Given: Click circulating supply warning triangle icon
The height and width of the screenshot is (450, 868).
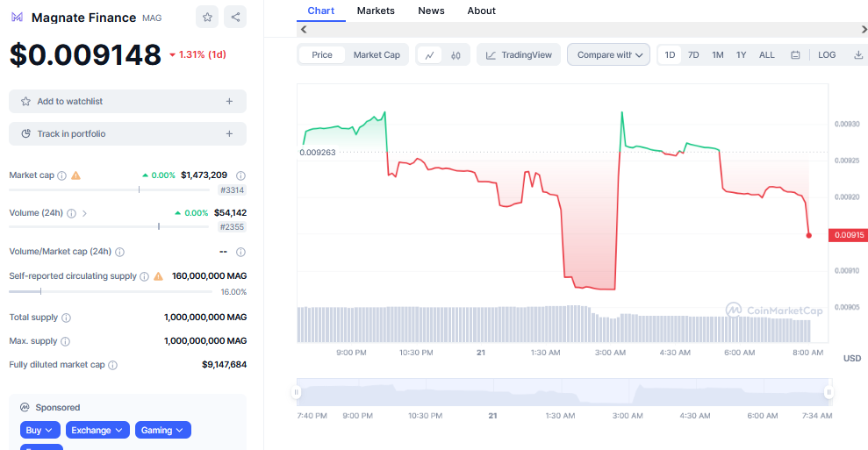Looking at the screenshot, I should coord(158,276).
